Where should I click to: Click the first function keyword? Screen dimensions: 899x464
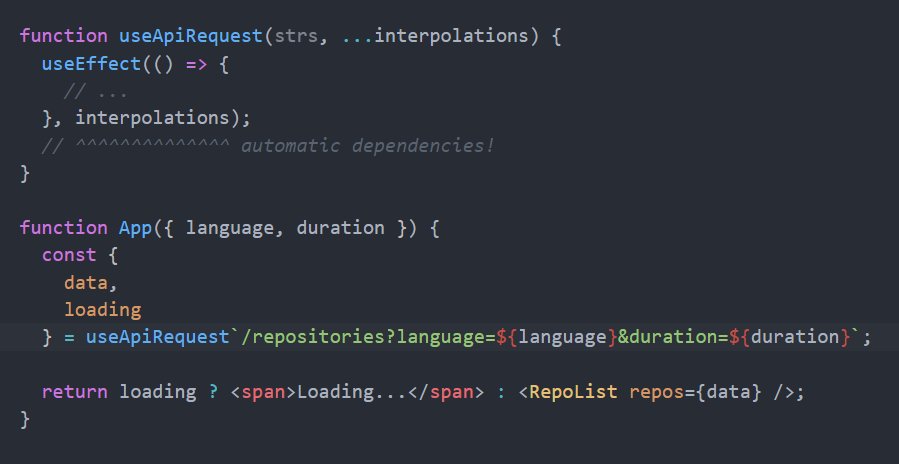pyautogui.click(x=64, y=36)
